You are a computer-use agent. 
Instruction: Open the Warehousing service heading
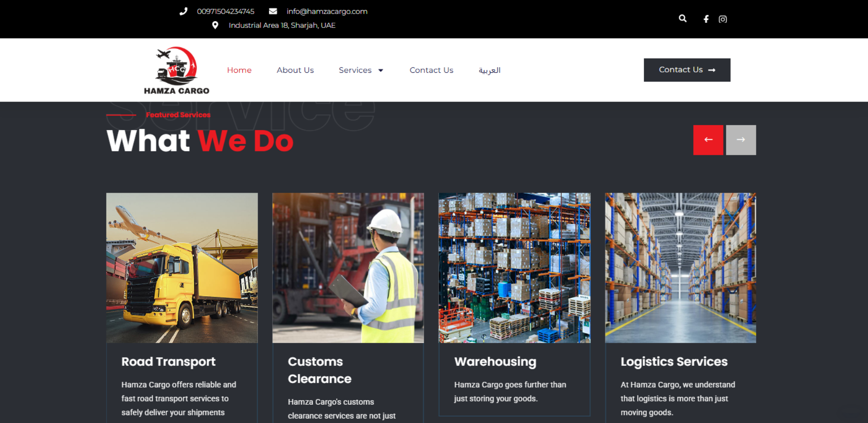point(495,362)
